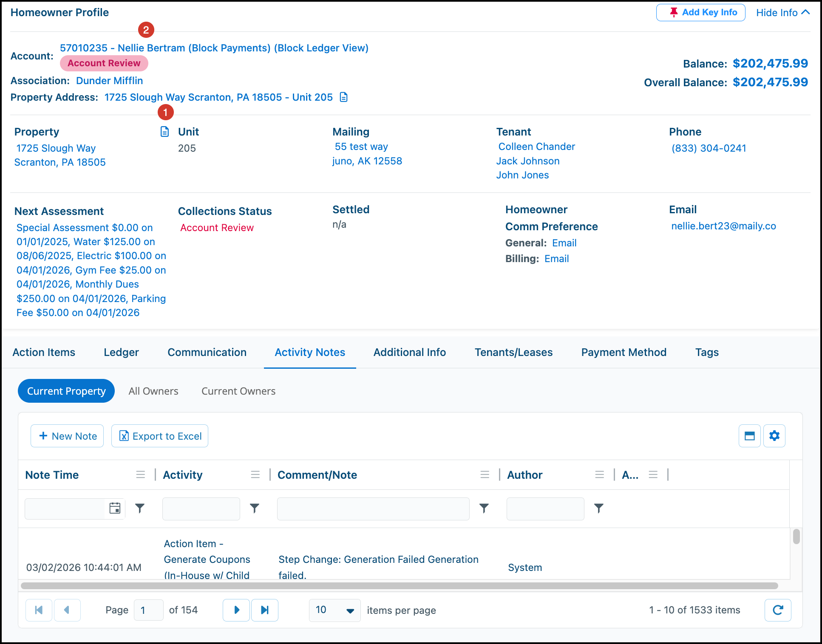Switch to Current Owners view

238,391
